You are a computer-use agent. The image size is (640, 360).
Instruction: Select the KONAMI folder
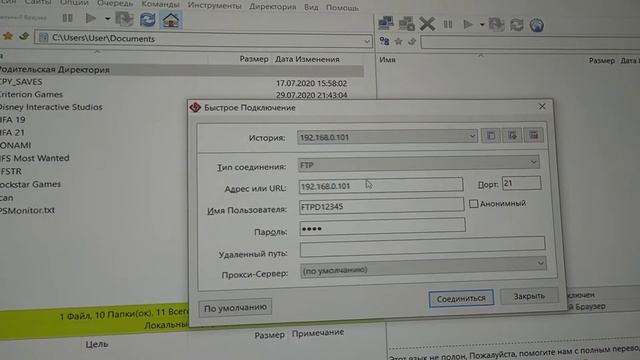coord(16,145)
